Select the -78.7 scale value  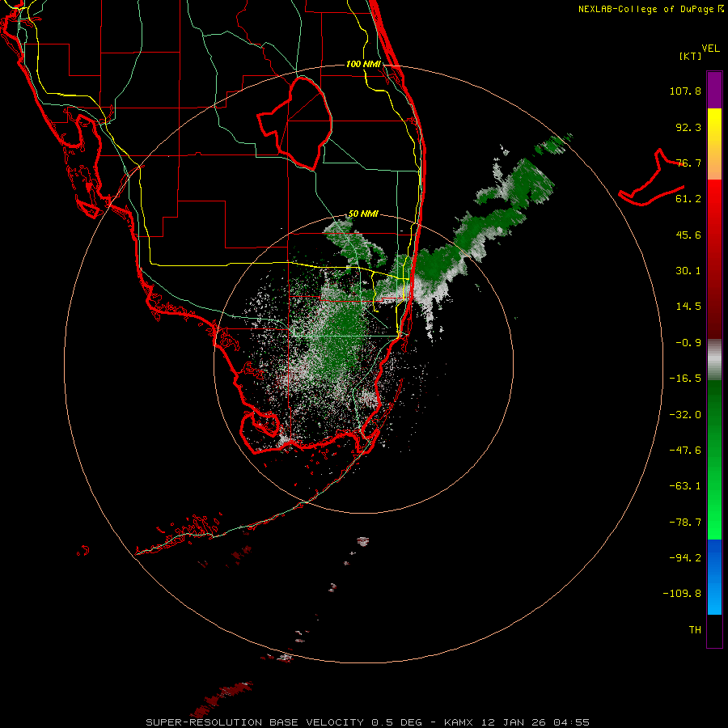click(685, 523)
